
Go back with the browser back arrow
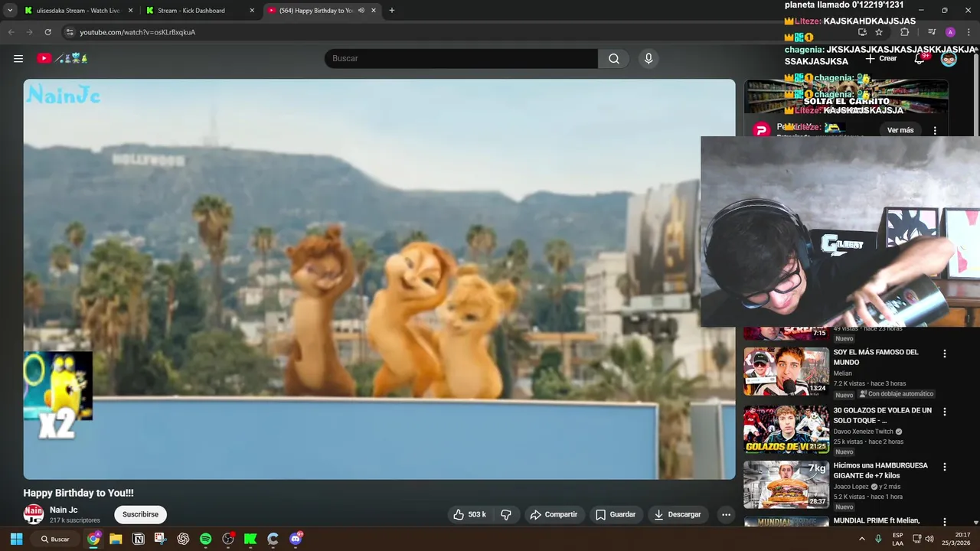[x=11, y=32]
